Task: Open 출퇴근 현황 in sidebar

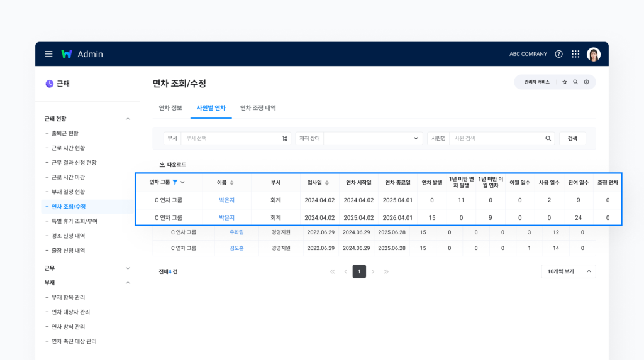Action: pos(65,133)
